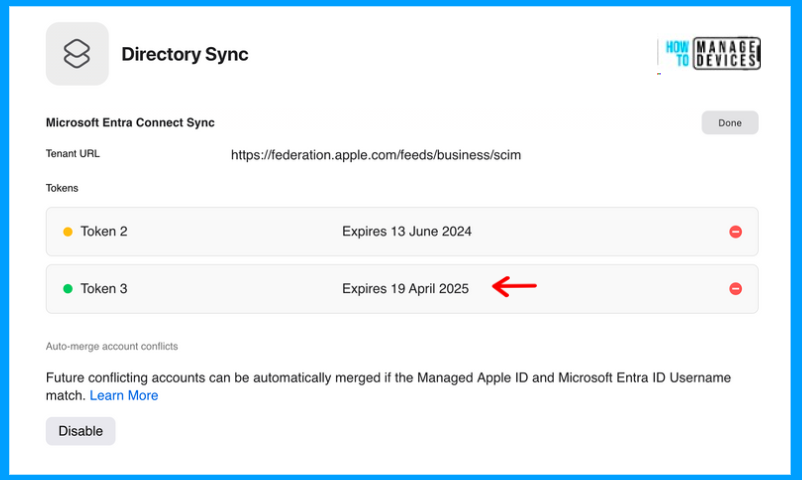This screenshot has width=802, height=480.
Task: Click 'Auto-merge account conflicts' heading
Action: pyautogui.click(x=112, y=346)
